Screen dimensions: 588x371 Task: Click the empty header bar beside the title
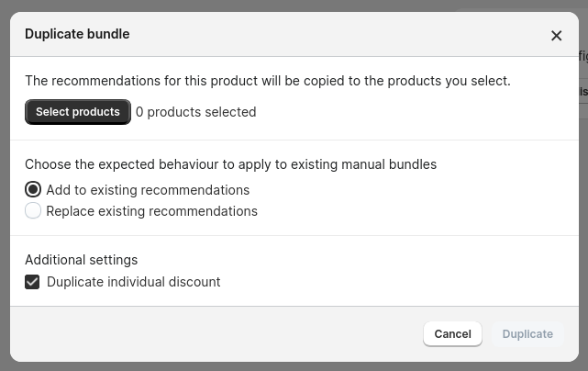click(x=338, y=34)
